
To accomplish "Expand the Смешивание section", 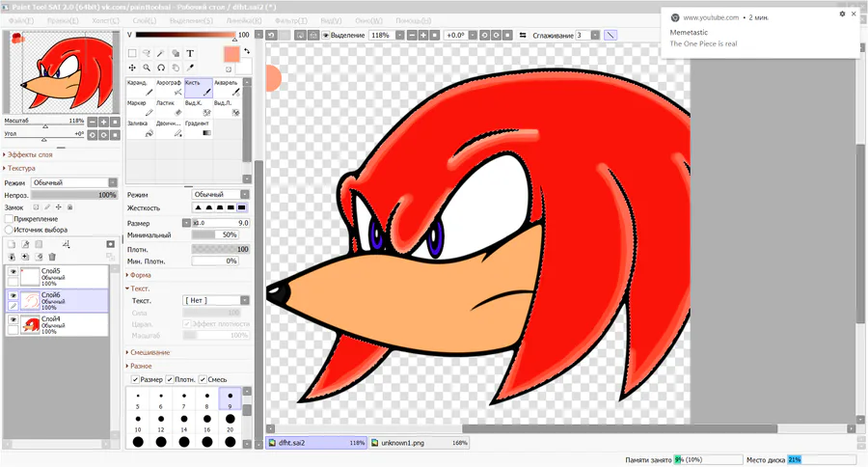I will (148, 352).
